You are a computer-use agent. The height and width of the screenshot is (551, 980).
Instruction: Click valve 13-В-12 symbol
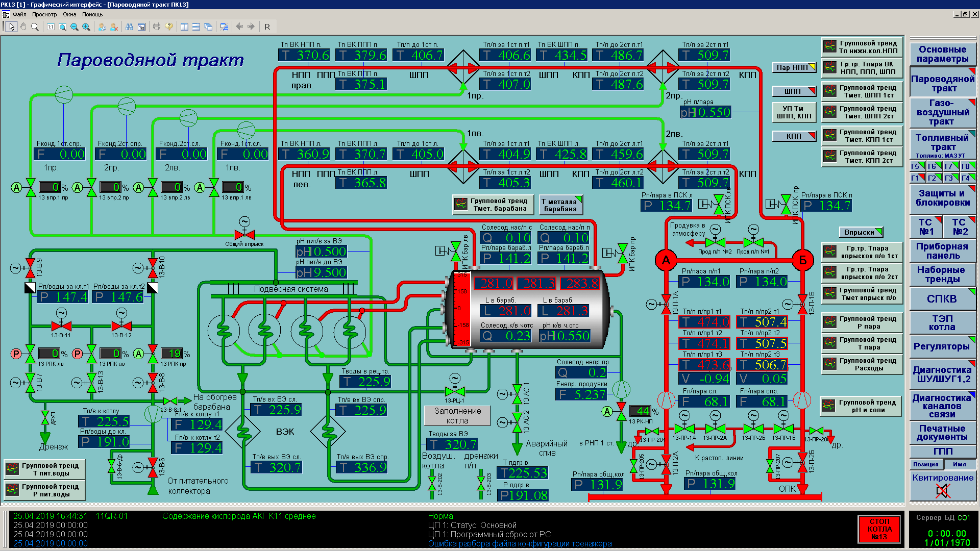point(121,325)
